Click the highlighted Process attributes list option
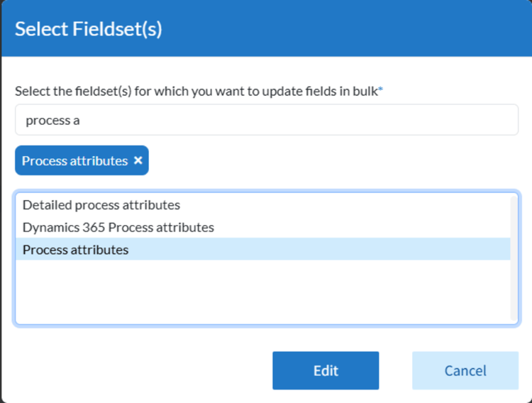The height and width of the screenshot is (403, 532). click(x=76, y=250)
